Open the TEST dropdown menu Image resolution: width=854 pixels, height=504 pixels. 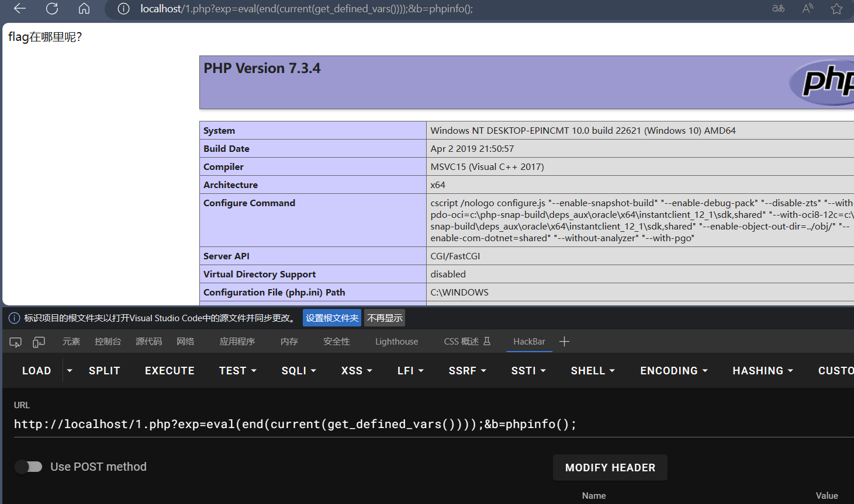(x=237, y=370)
